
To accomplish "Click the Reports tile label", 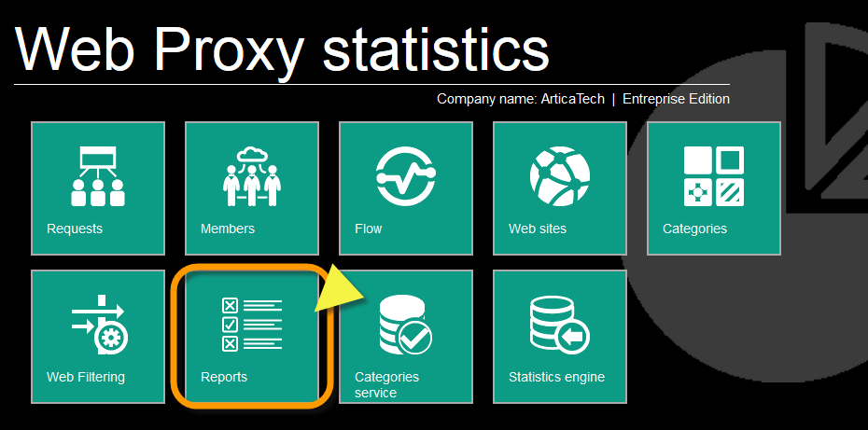I will coord(224,377).
